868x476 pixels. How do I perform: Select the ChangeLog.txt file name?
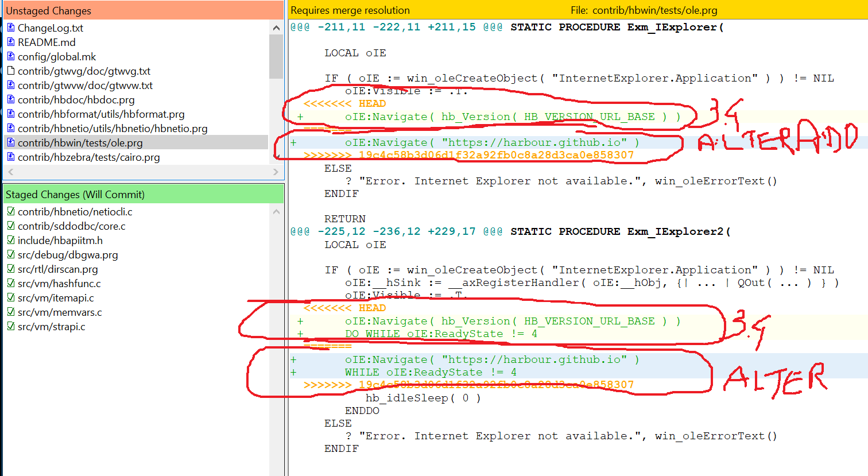point(51,28)
